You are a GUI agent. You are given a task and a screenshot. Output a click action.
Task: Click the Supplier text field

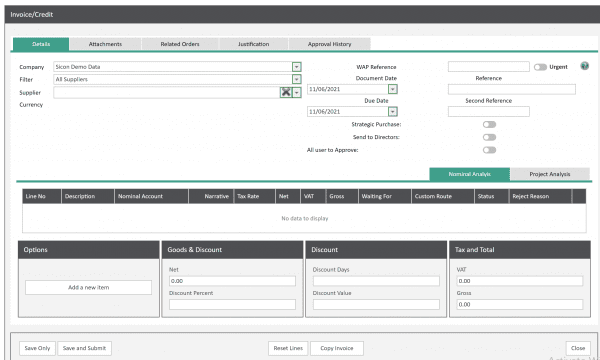[x=167, y=92]
